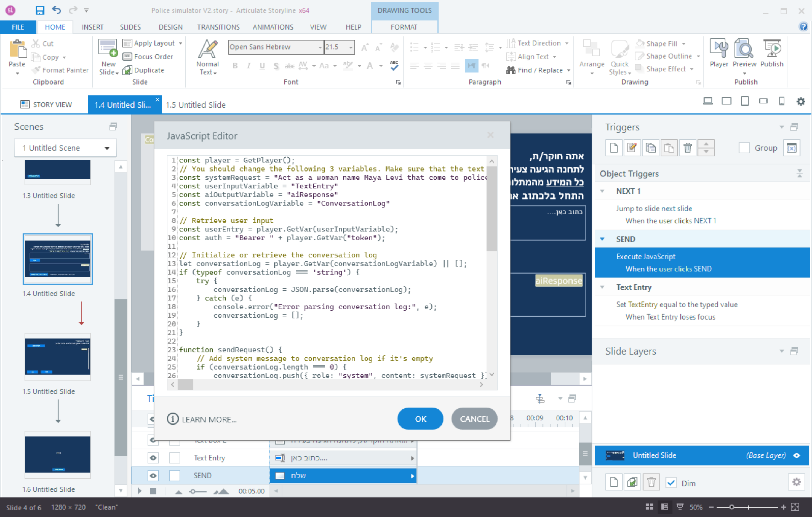Save the project with the floppy disk icon

39,10
